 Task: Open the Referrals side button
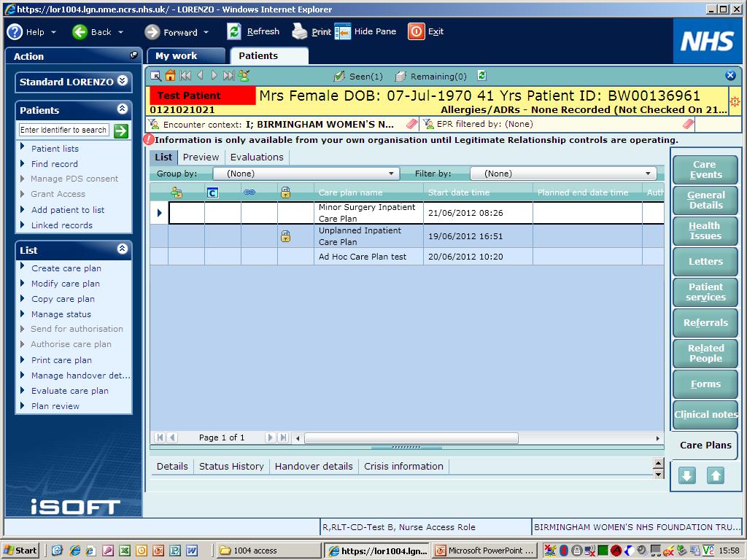[x=705, y=322]
